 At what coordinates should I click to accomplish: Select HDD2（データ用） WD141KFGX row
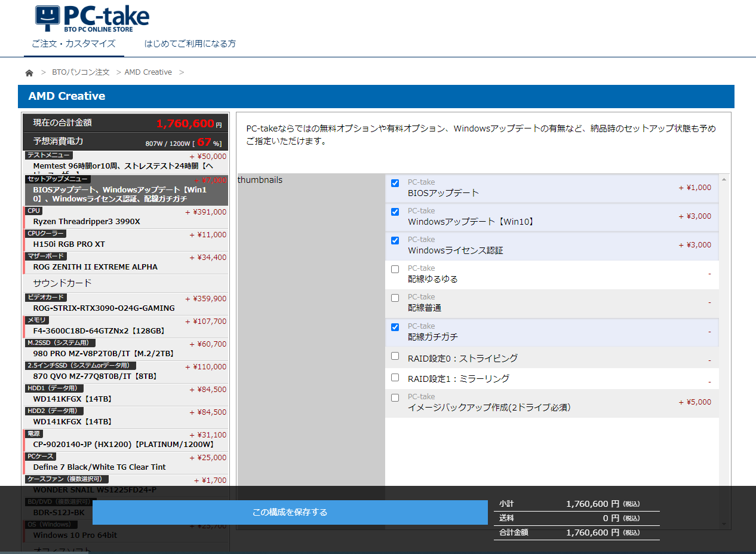pyautogui.click(x=126, y=417)
